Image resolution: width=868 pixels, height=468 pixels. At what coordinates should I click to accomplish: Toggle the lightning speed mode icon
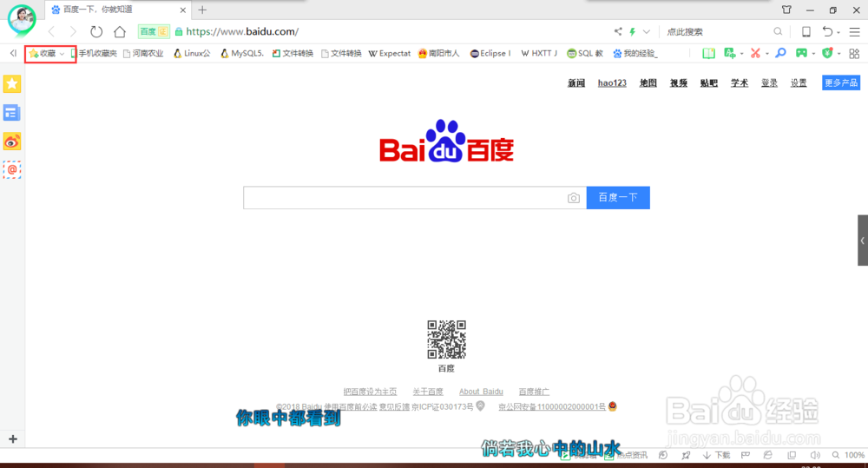click(632, 31)
